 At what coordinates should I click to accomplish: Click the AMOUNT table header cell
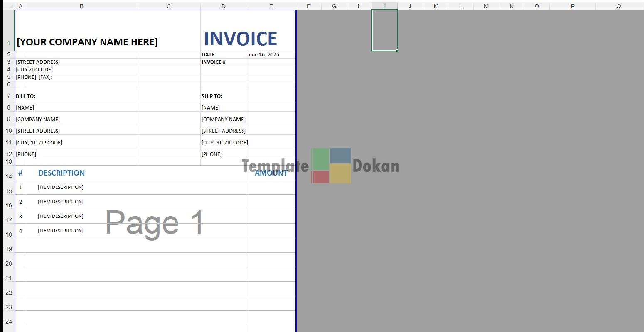[x=270, y=173]
